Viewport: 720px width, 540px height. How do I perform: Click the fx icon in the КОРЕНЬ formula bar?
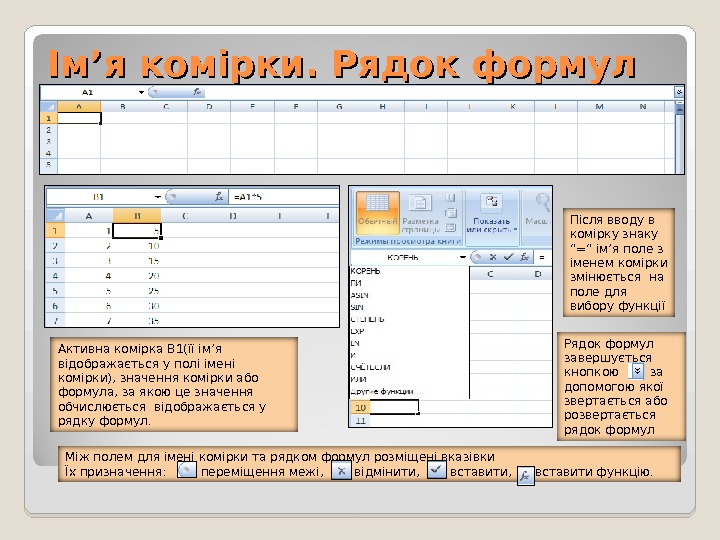coord(524,257)
